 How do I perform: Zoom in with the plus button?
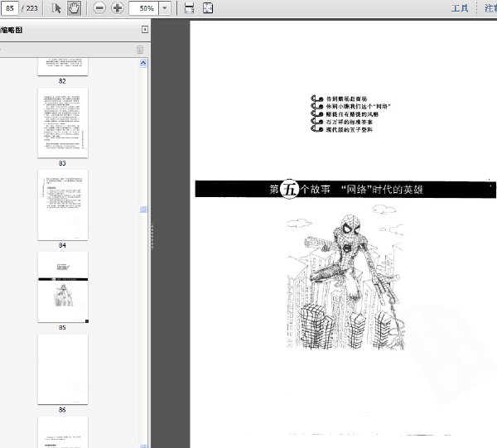118,8
